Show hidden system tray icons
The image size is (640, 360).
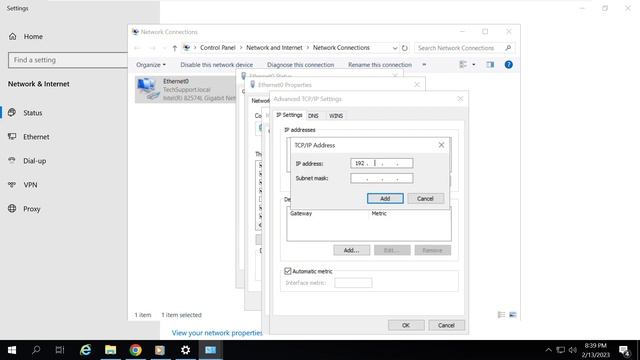tap(549, 350)
